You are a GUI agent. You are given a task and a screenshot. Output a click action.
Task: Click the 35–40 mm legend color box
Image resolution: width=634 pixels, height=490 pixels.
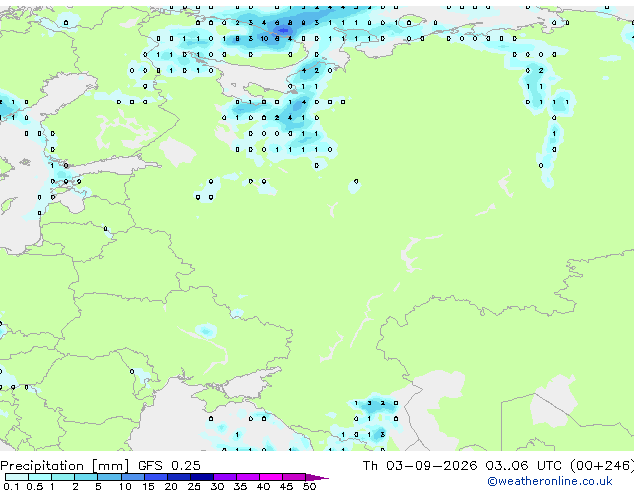[x=248, y=477]
